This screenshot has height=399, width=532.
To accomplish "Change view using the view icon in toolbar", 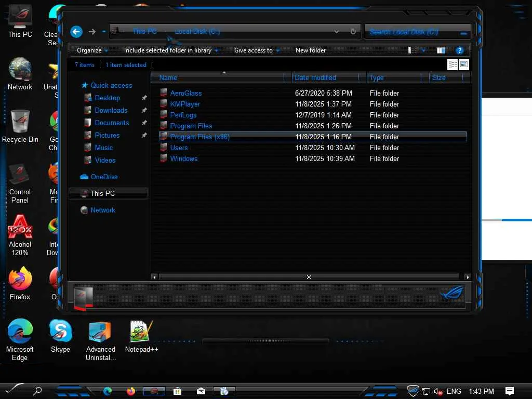I will click(x=412, y=50).
